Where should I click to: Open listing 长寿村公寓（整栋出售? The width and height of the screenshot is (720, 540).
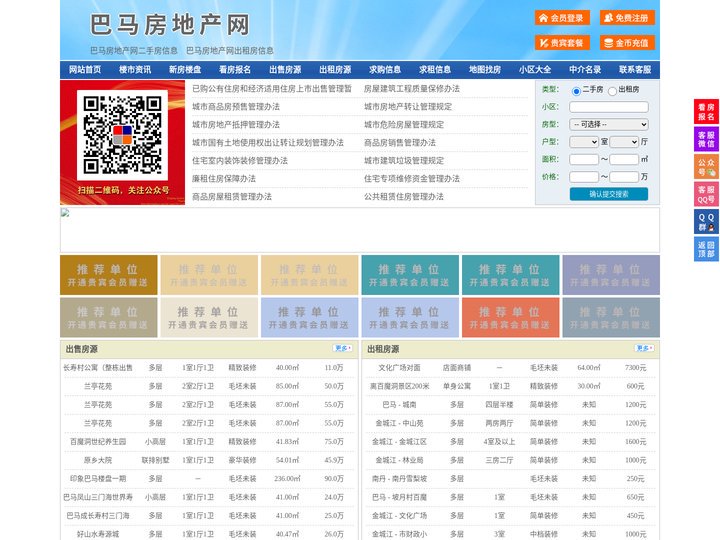coord(98,368)
